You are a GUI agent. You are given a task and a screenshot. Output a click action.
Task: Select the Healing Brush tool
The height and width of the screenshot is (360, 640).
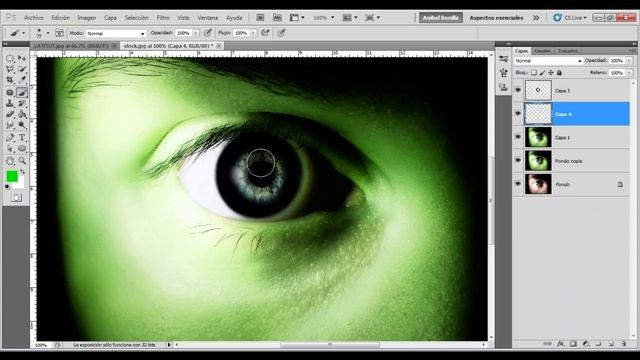pyautogui.click(x=10, y=93)
